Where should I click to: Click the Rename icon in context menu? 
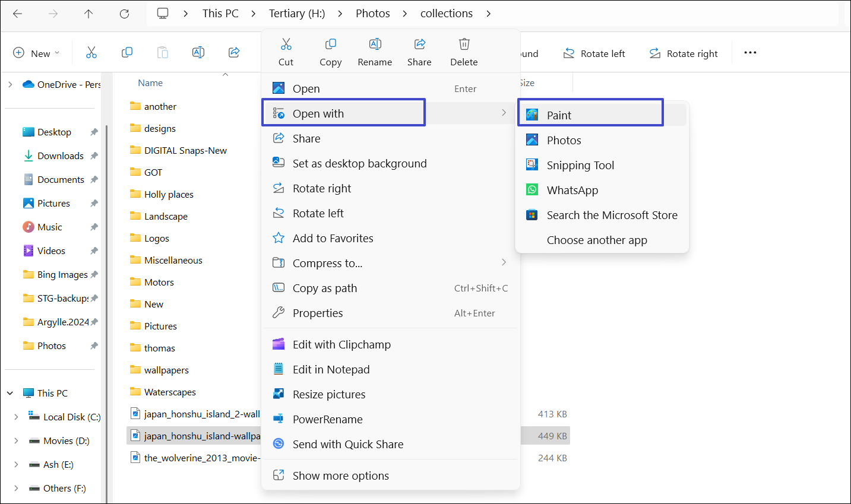[x=375, y=45]
